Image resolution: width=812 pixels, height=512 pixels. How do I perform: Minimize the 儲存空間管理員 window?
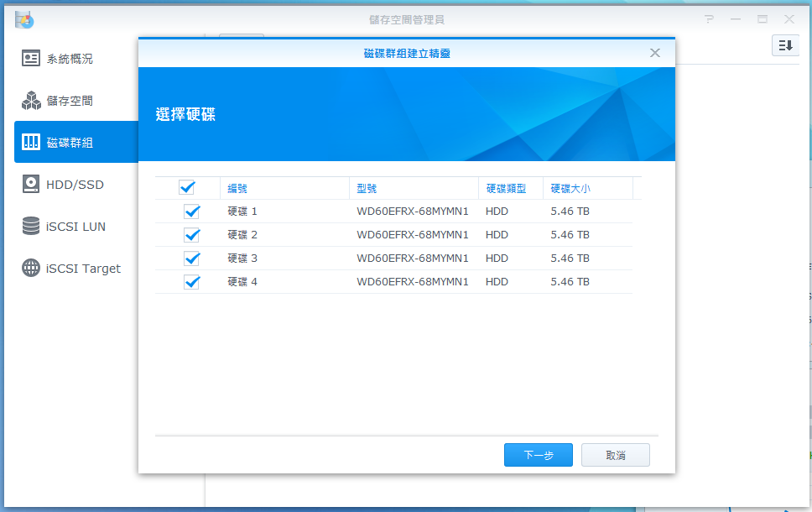pyautogui.click(x=736, y=19)
